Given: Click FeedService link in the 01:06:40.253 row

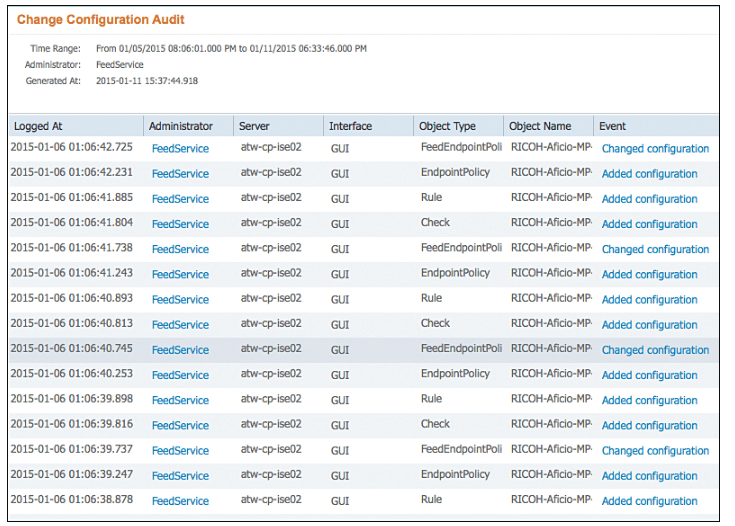Looking at the screenshot, I should 180,376.
